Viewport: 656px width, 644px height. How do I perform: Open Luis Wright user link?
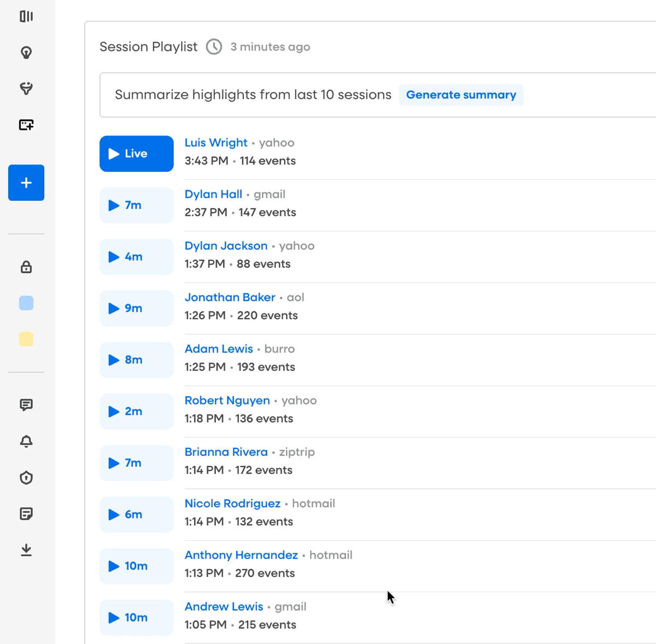click(216, 143)
